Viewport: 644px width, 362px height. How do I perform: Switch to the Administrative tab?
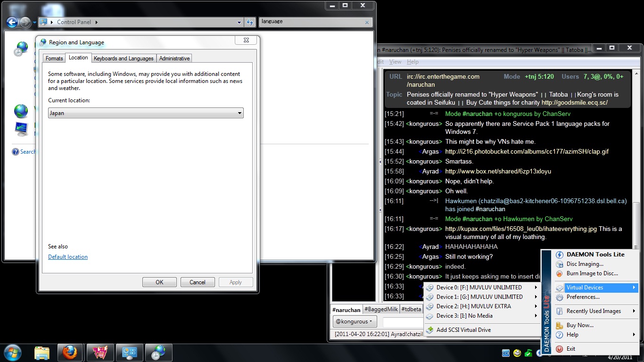pos(174,58)
